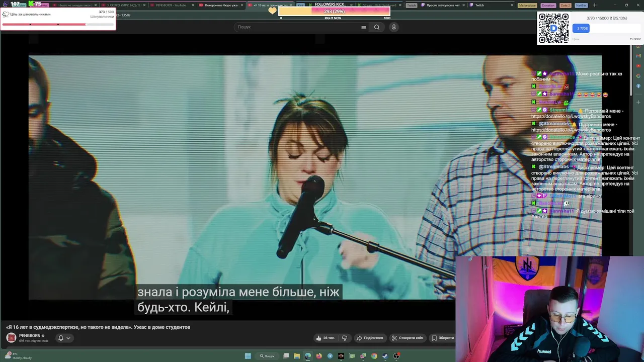The height and width of the screenshot is (362, 644).
Task: Click the blue 3 770₴ donation progress bar
Action: coord(581,29)
